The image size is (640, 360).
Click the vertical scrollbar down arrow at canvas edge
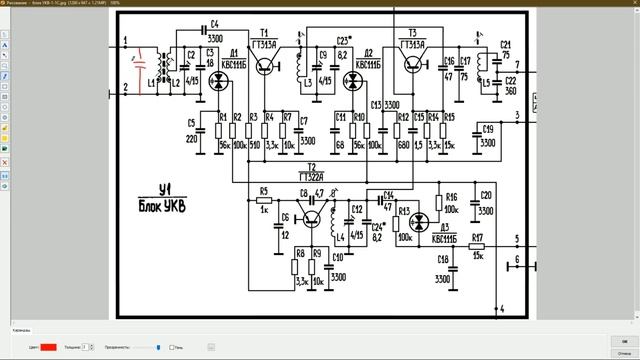[x=637, y=317]
